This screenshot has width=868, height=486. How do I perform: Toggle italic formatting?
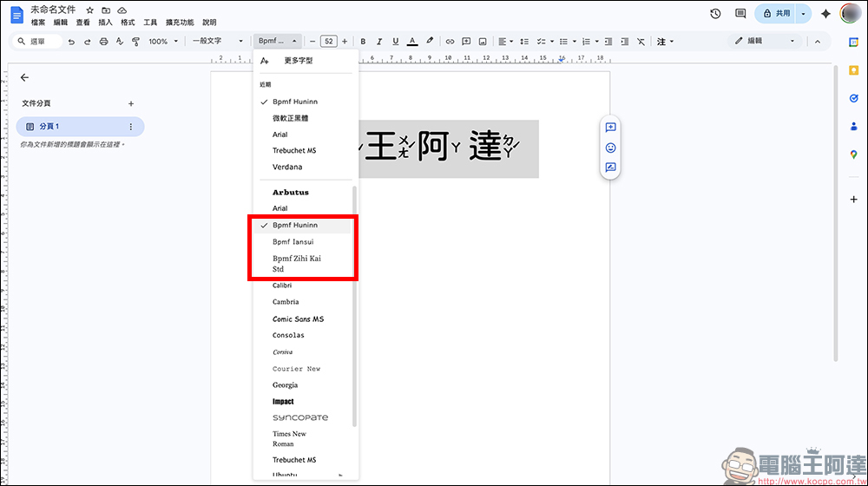pyautogui.click(x=379, y=42)
